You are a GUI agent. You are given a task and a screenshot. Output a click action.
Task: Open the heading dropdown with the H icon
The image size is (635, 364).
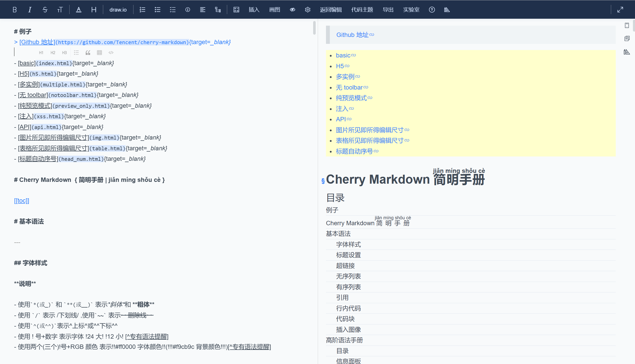(x=94, y=9)
